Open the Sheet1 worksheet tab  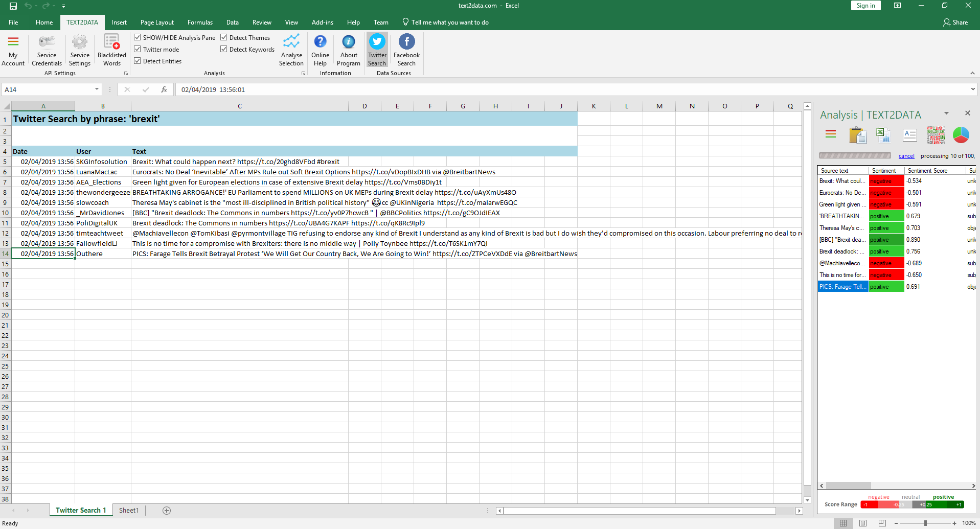tap(129, 510)
